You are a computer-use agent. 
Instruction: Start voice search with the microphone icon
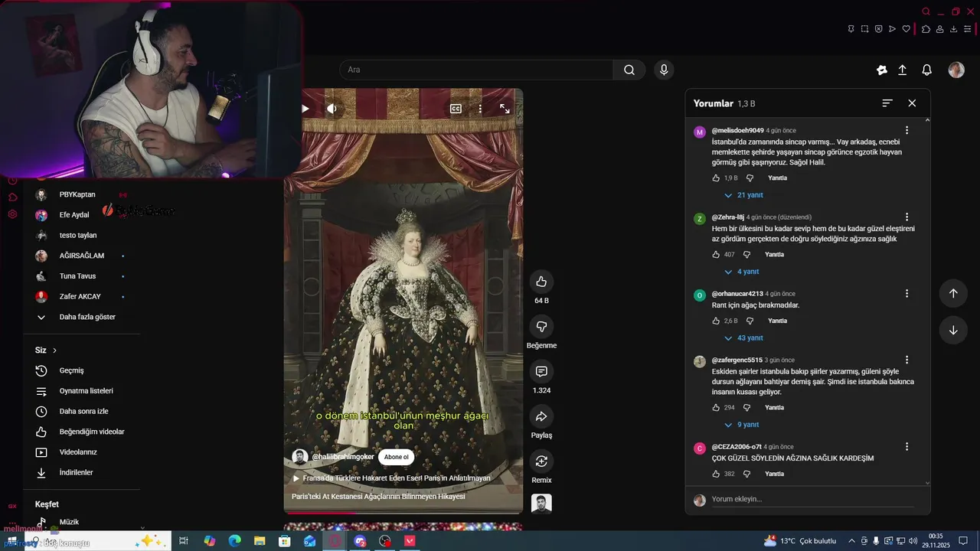(x=664, y=70)
